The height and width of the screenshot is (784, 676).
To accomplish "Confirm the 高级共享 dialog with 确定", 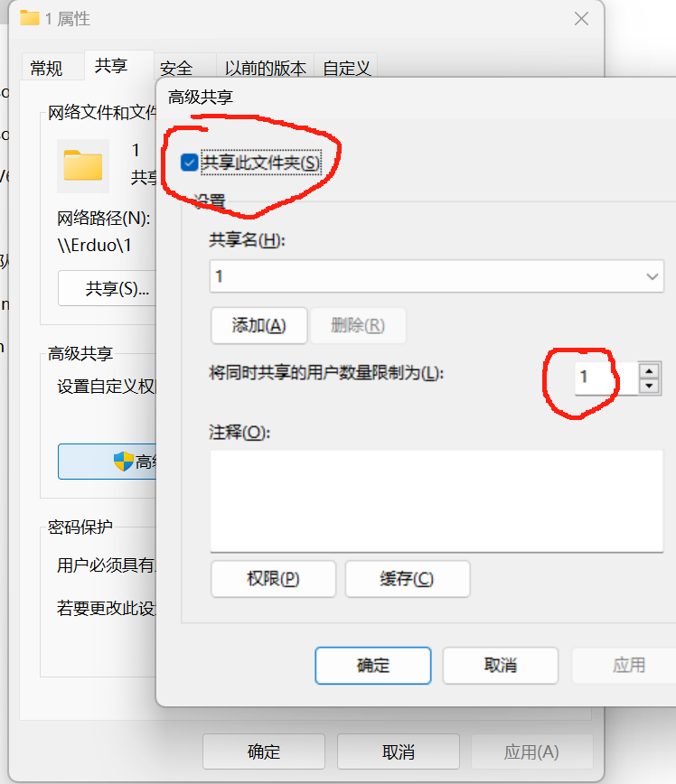I will click(x=372, y=666).
